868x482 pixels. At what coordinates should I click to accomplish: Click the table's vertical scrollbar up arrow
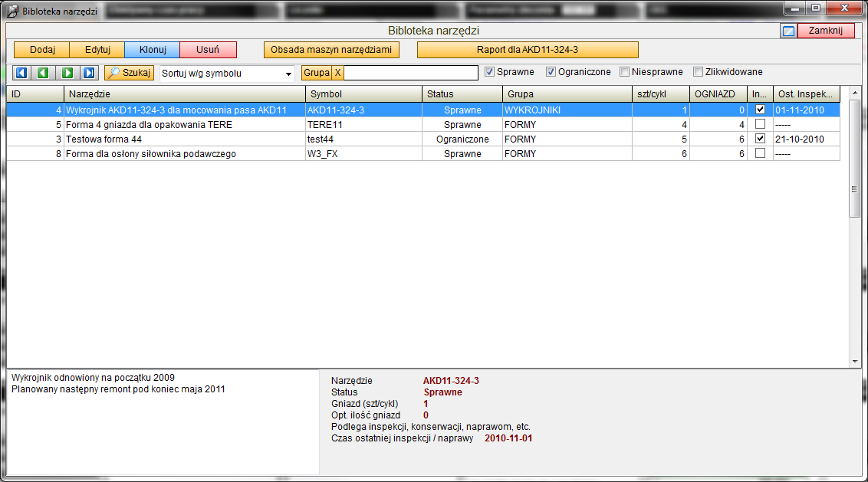tap(855, 93)
